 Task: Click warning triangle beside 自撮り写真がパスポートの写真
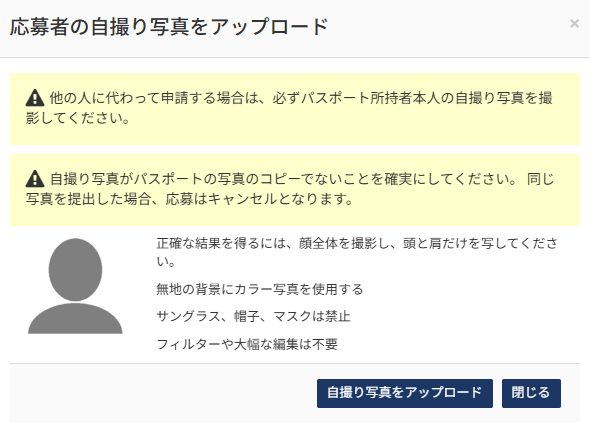click(35, 179)
